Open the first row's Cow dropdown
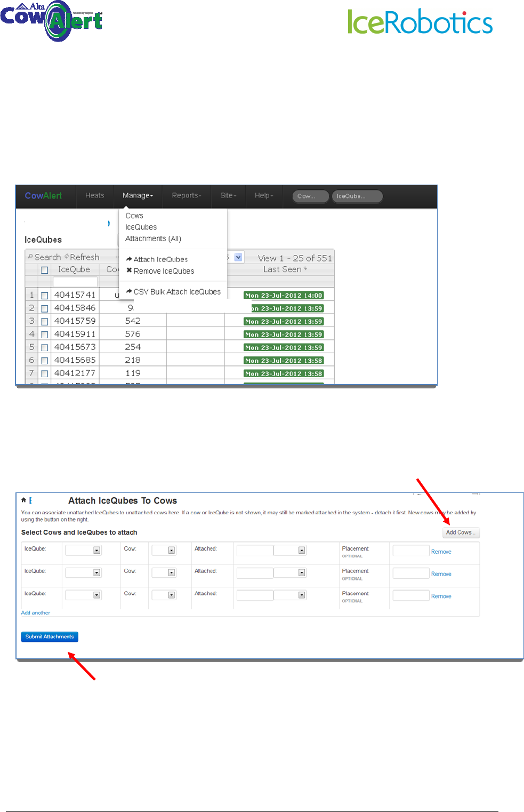The width and height of the screenshot is (524, 812). 164,550
